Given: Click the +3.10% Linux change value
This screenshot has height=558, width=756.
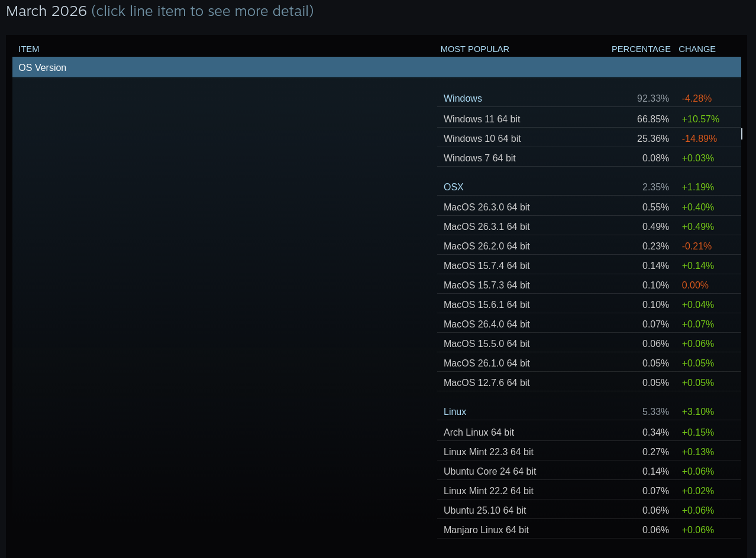Looking at the screenshot, I should 698,412.
